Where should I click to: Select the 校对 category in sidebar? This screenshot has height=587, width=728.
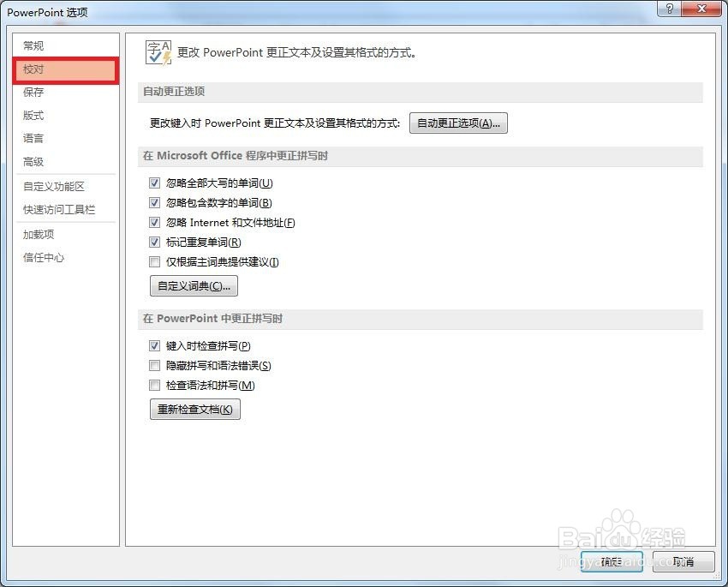(x=65, y=70)
